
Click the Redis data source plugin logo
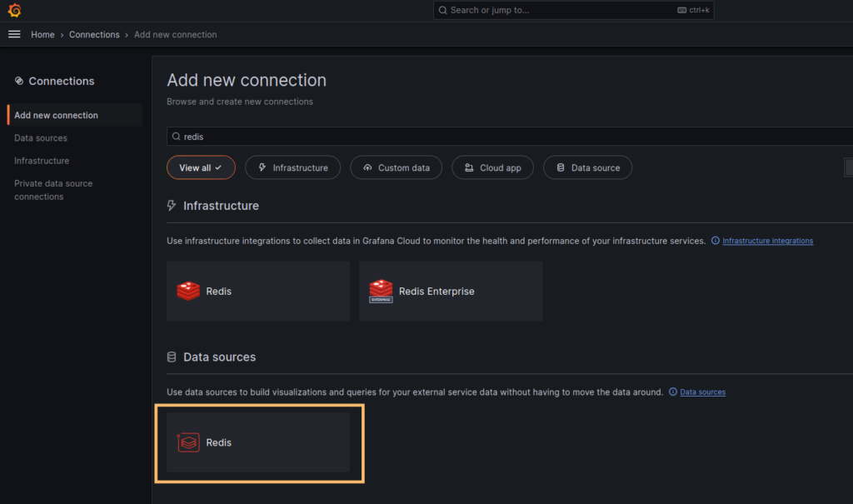(x=188, y=442)
